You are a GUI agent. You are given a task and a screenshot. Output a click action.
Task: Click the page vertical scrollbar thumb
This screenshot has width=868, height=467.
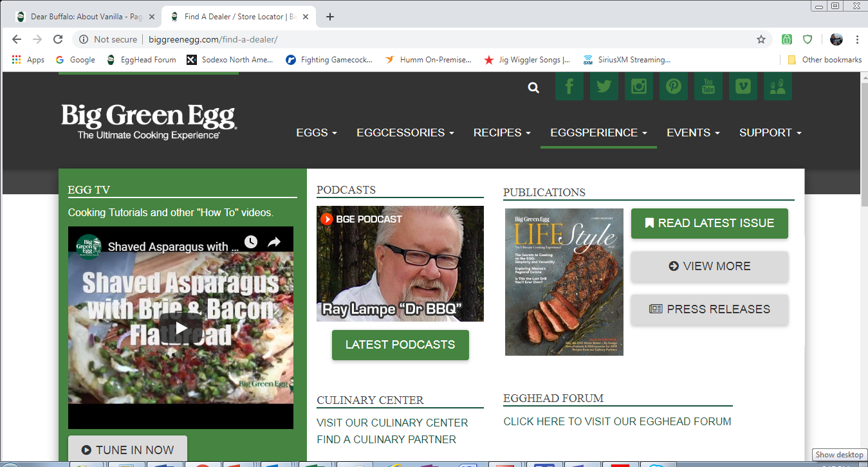click(864, 145)
